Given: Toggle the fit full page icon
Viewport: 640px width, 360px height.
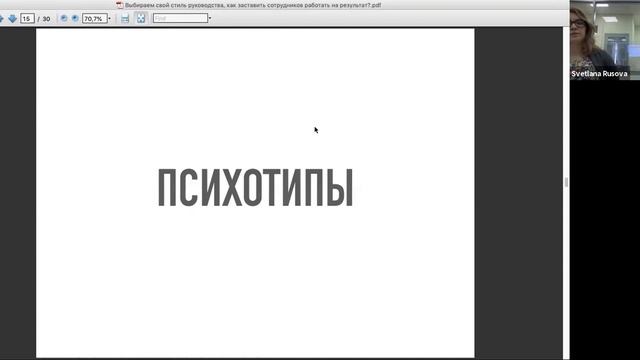Looking at the screenshot, I should point(141,18).
